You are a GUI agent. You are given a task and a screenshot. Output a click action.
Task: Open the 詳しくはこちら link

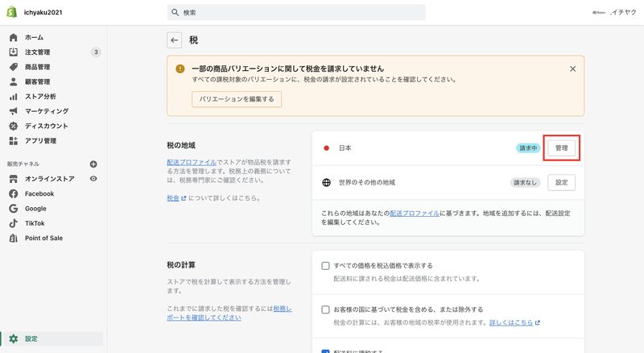[511, 322]
